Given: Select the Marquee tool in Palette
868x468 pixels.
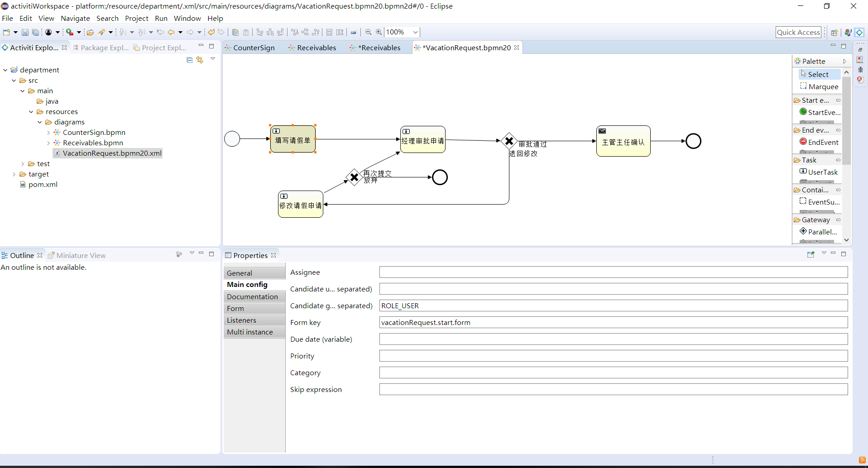Looking at the screenshot, I should click(819, 86).
